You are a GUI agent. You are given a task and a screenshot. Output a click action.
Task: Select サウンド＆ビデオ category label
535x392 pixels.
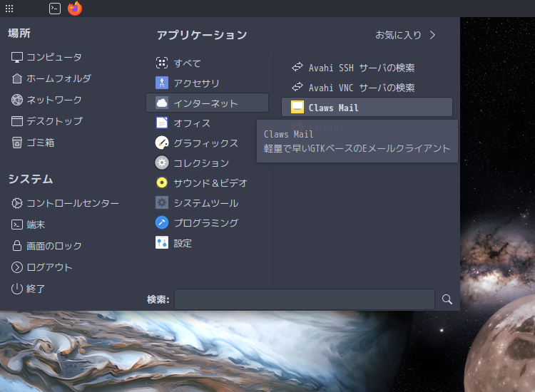(210, 183)
